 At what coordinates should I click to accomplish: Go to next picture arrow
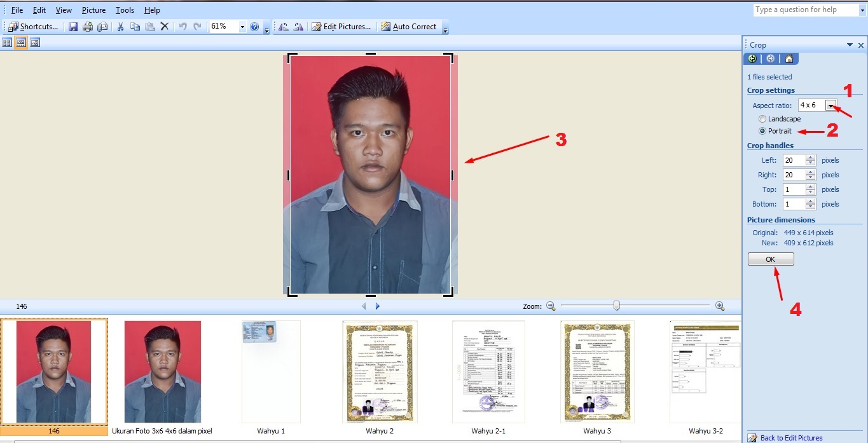point(378,306)
